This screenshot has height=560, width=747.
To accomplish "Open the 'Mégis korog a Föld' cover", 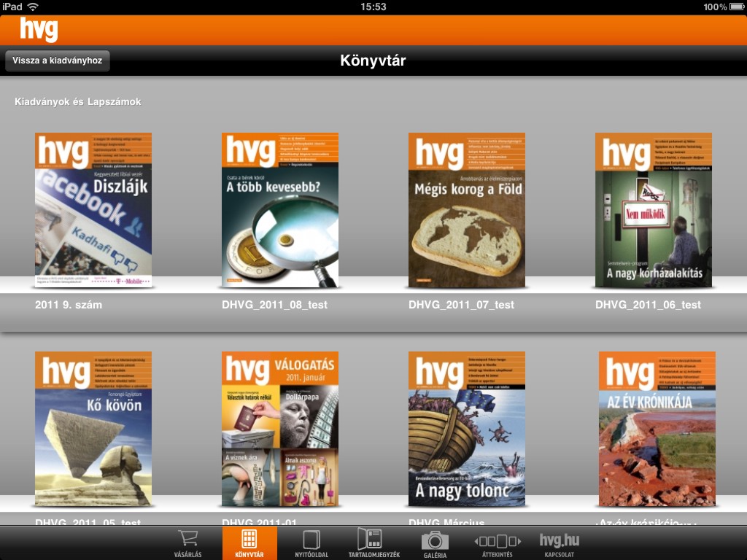I will [x=467, y=210].
